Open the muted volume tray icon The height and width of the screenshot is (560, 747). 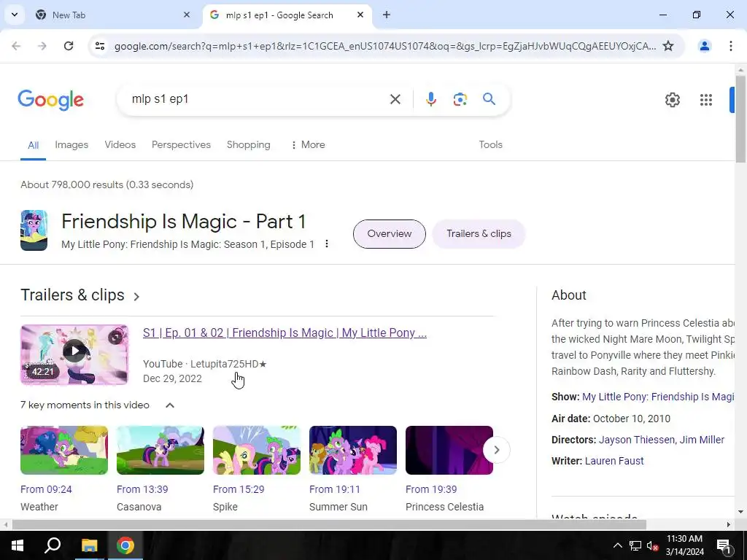(x=652, y=545)
